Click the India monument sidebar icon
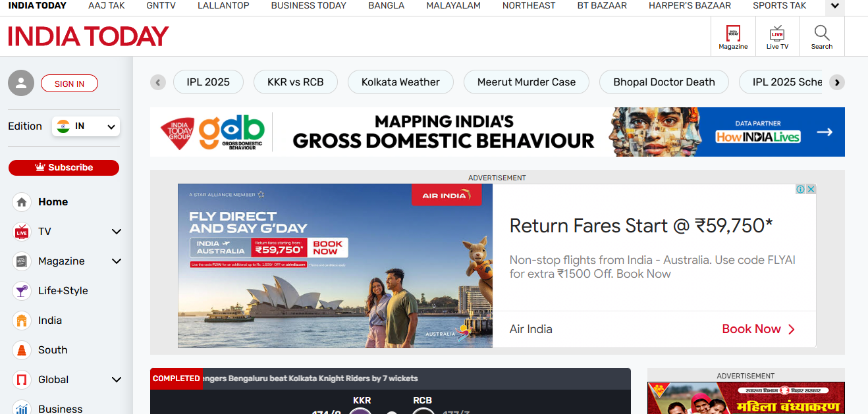868x414 pixels. 22,321
